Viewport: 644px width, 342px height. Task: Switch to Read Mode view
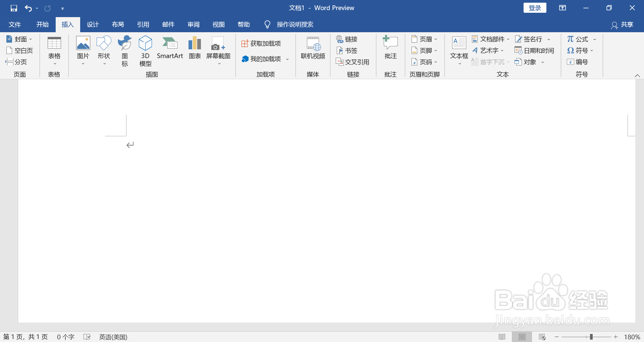(x=502, y=337)
